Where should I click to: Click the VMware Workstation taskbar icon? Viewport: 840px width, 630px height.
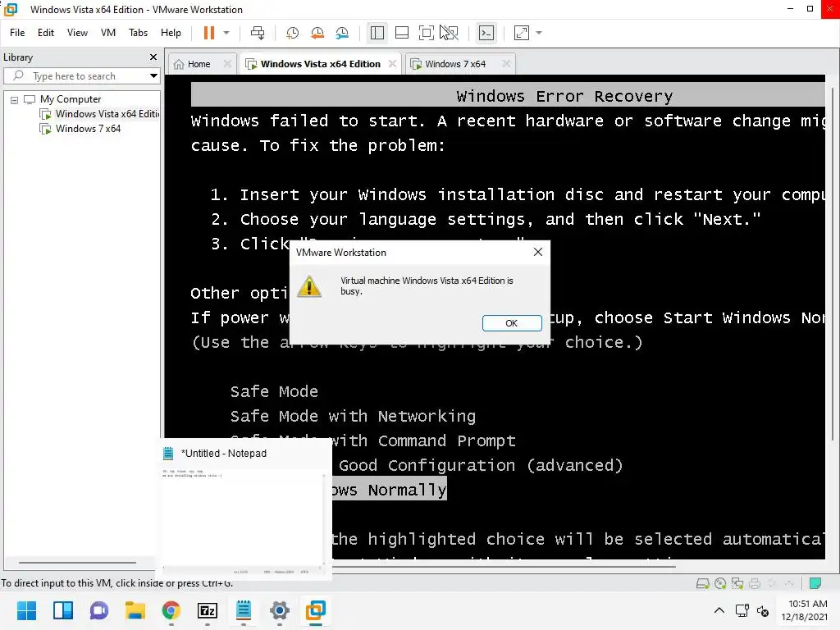point(316,610)
